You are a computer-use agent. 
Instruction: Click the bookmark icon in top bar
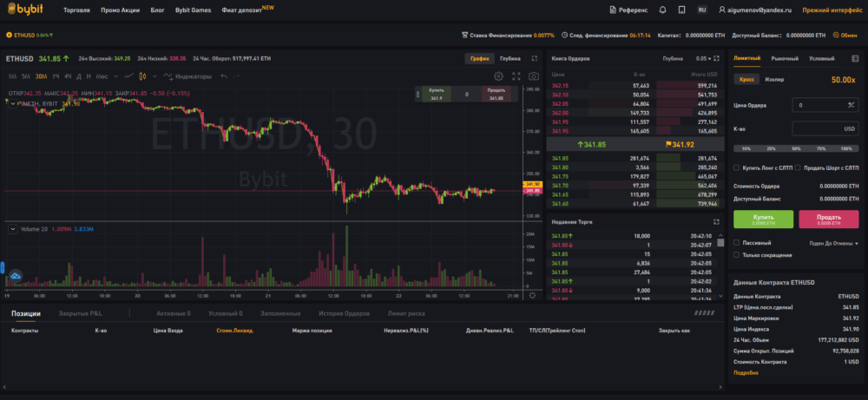682,10
